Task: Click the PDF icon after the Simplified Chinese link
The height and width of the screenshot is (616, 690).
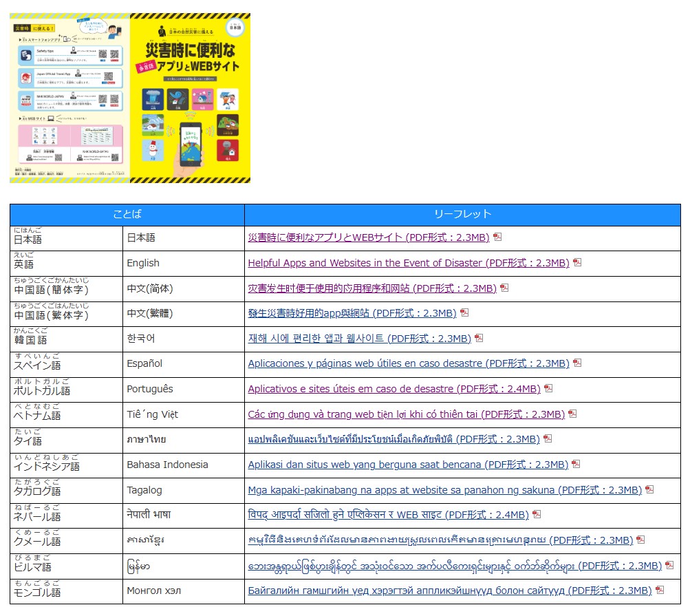Action: pyautogui.click(x=504, y=288)
